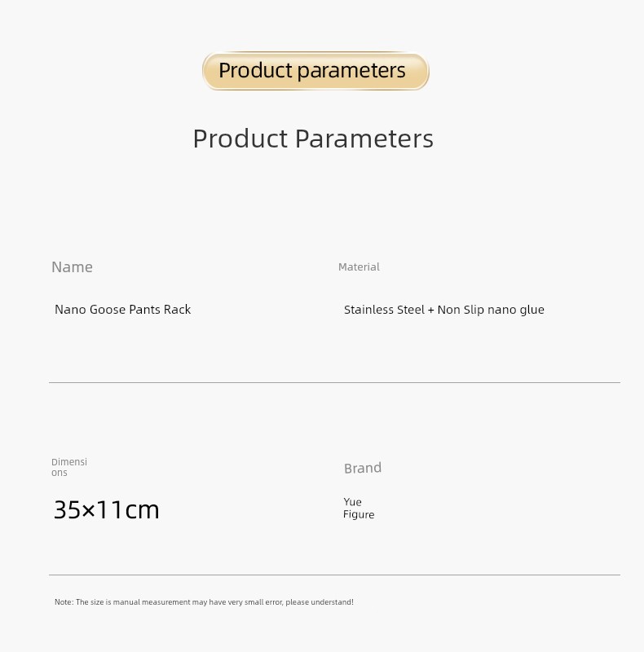The height and width of the screenshot is (652, 644).
Task: Click the number 35 in the dimension value
Action: (68, 510)
